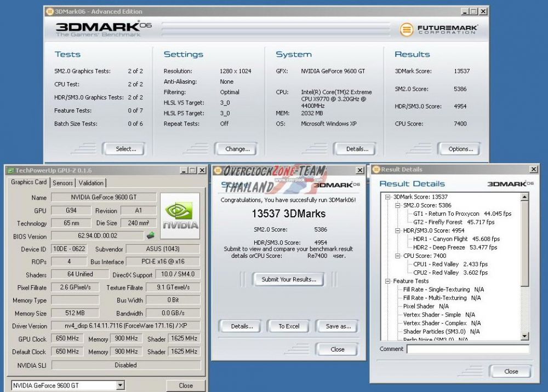Click the Memory Size 512 MB field

[75, 313]
